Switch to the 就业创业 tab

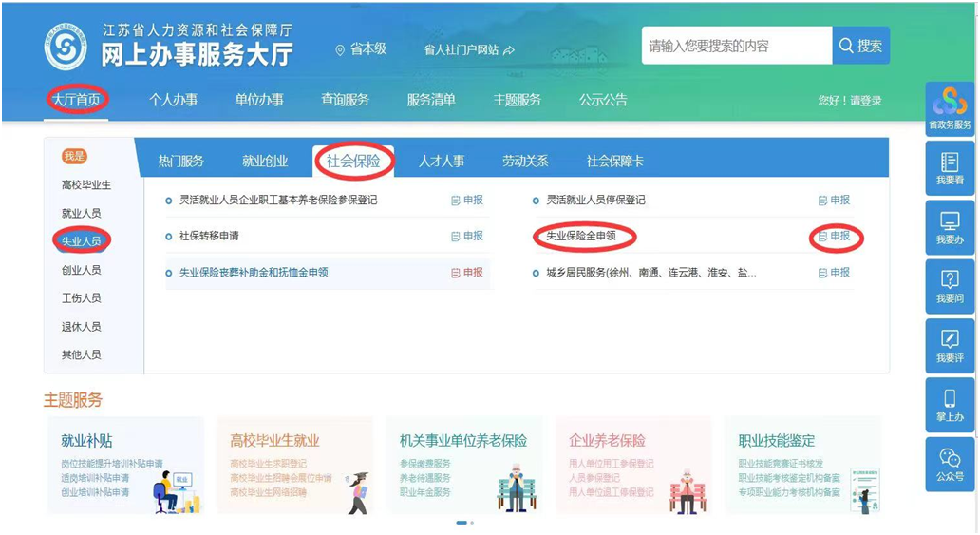tap(265, 161)
